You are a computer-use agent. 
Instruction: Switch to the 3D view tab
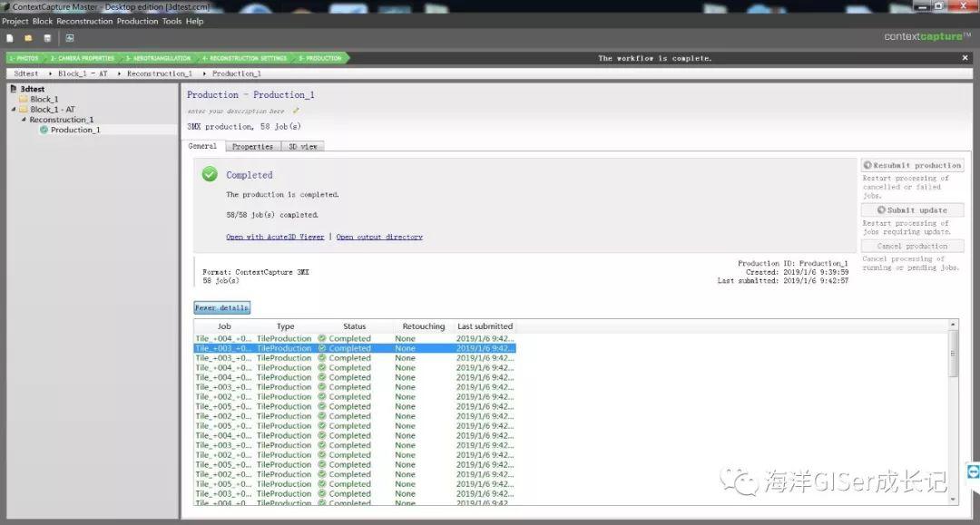click(x=302, y=147)
